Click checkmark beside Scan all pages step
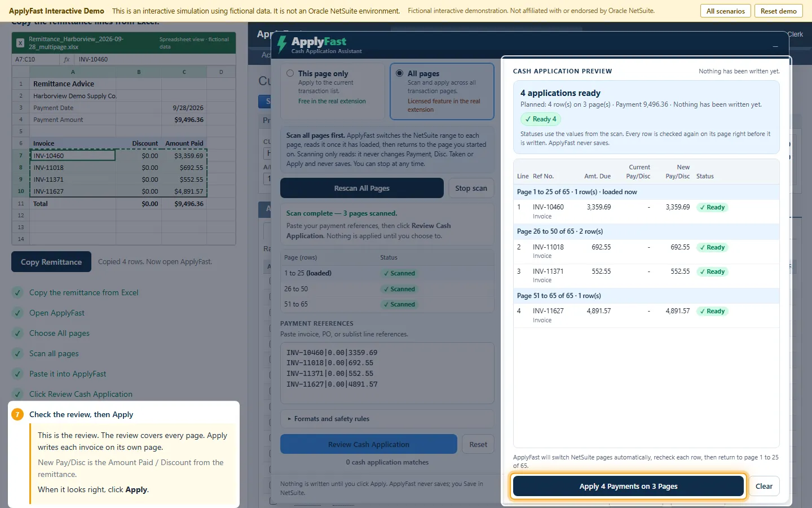This screenshot has height=508, width=812. pos(17,353)
